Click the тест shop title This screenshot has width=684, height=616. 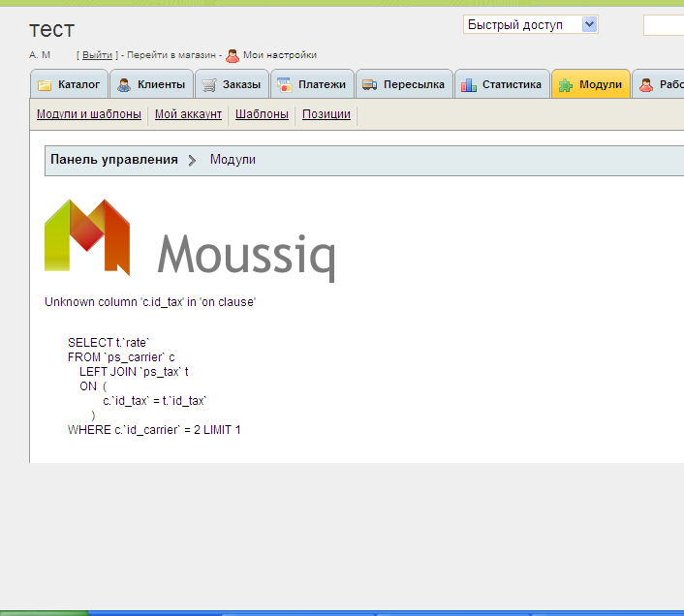[52, 30]
